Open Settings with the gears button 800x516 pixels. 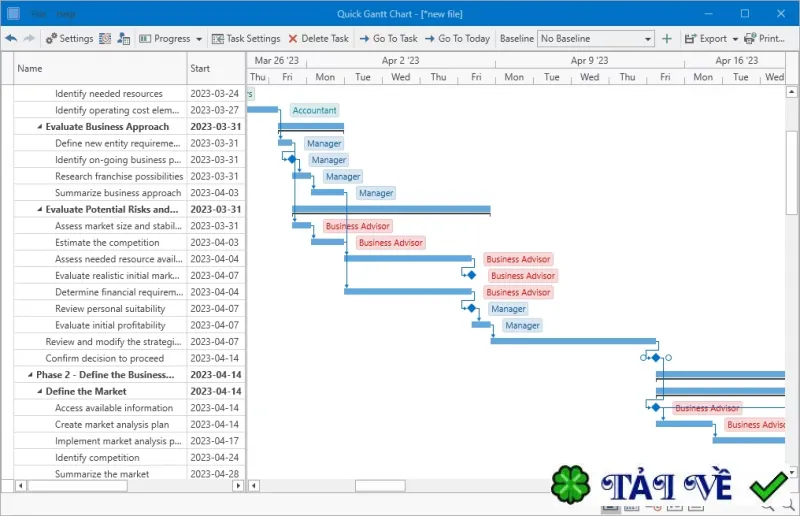(x=69, y=38)
